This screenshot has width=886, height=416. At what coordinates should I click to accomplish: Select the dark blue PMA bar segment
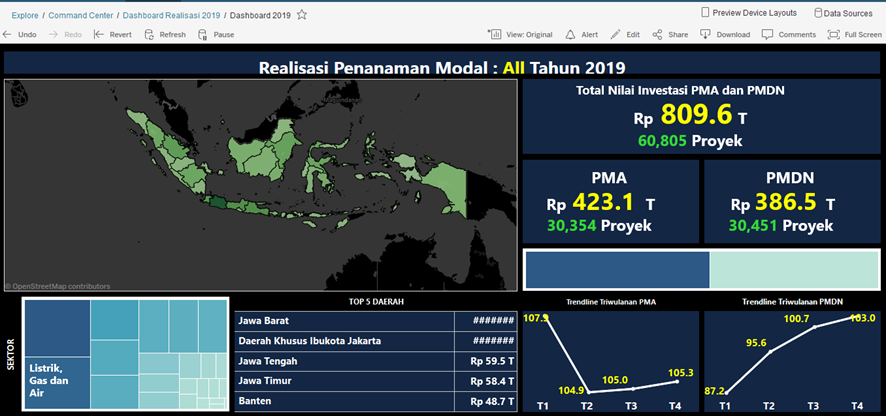point(616,270)
